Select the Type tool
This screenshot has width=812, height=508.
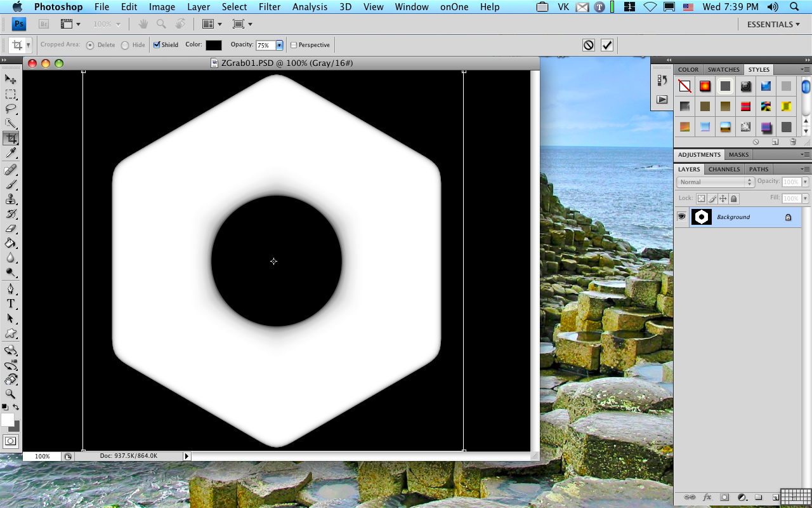11,304
